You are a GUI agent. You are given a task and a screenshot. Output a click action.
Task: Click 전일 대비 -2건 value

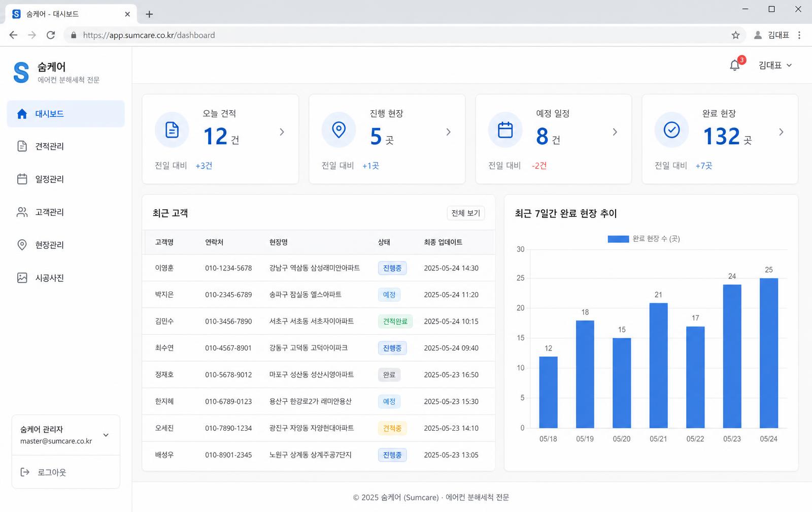click(539, 166)
